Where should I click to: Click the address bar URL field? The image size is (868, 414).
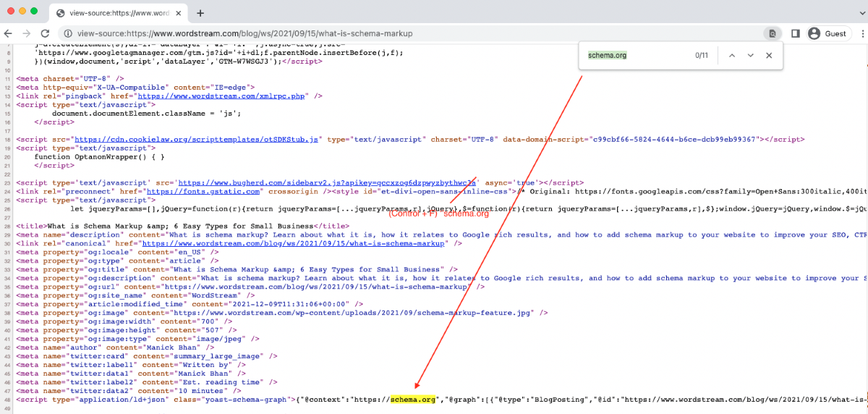point(412,33)
